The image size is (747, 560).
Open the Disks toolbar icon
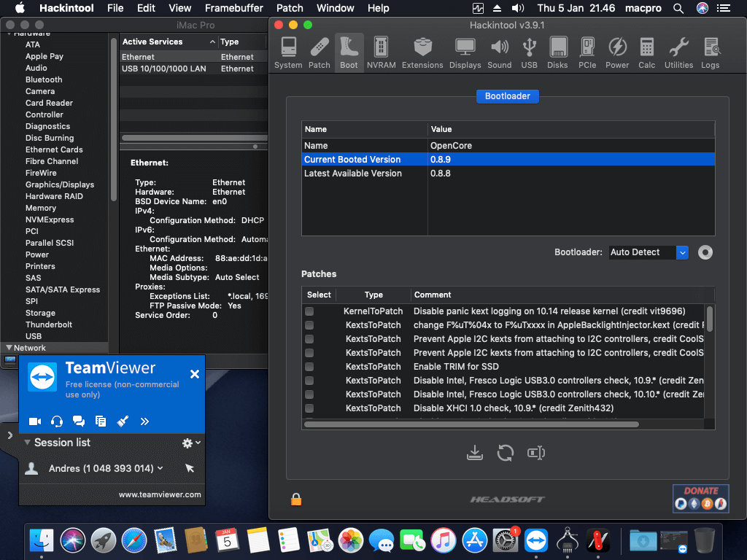click(x=557, y=52)
